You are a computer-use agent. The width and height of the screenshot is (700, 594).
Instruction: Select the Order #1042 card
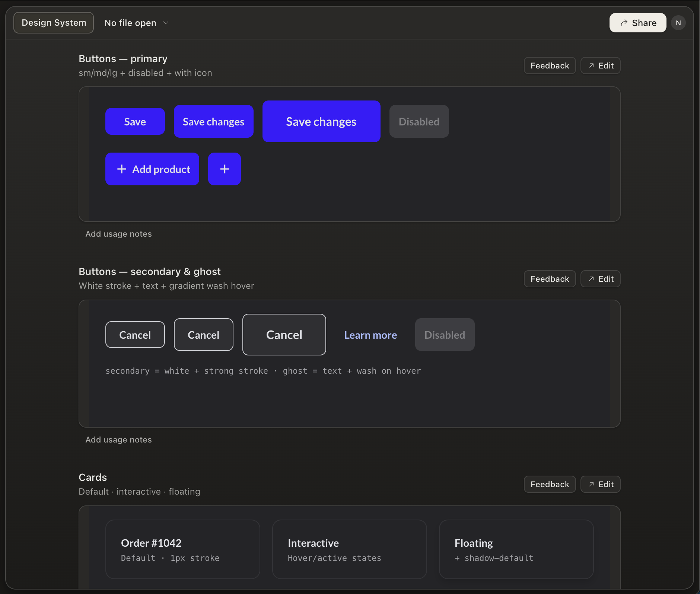coord(183,549)
